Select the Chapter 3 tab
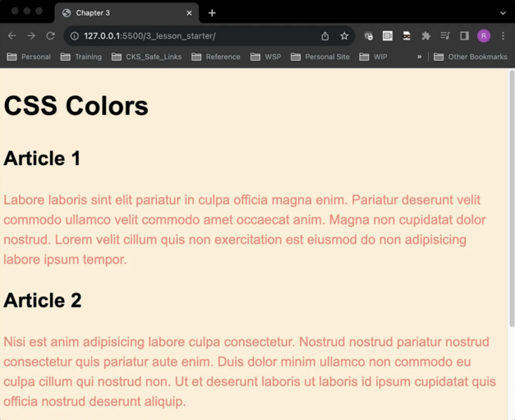The height and width of the screenshot is (420, 515). tap(126, 13)
